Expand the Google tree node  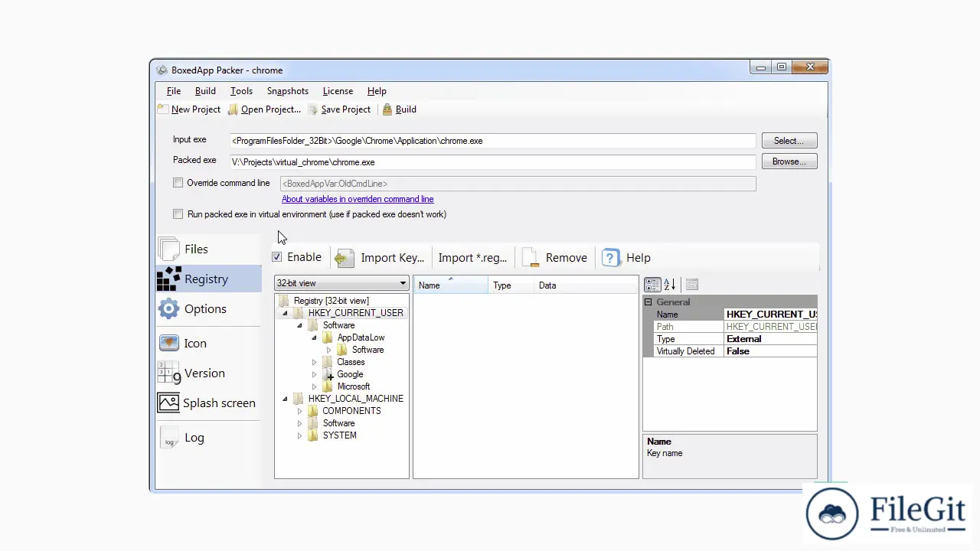coord(314,374)
